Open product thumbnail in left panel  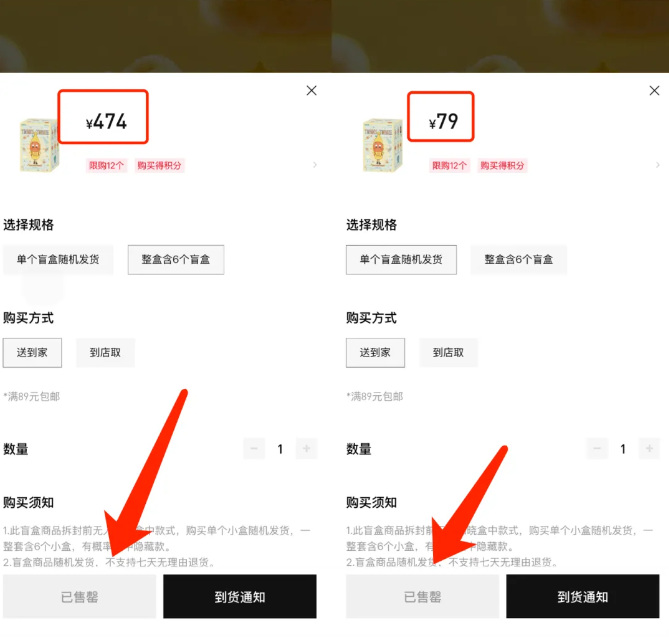[x=39, y=145]
